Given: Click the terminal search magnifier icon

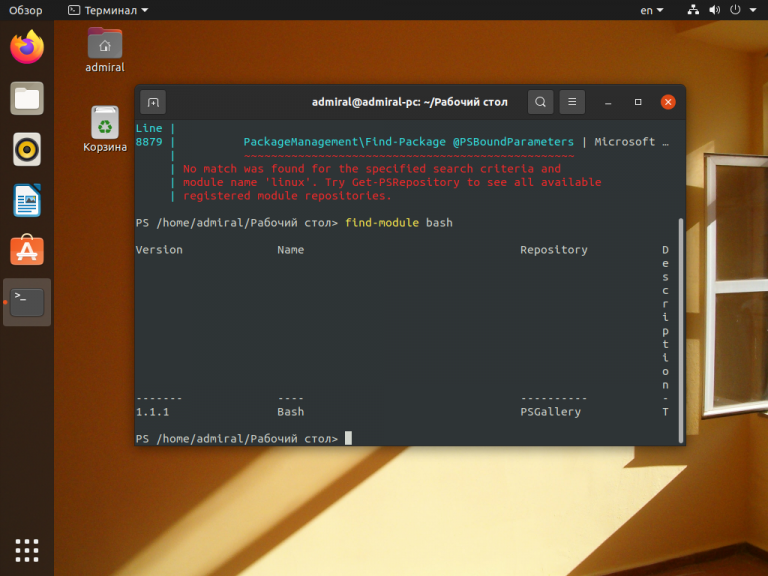Looking at the screenshot, I should 540,102.
